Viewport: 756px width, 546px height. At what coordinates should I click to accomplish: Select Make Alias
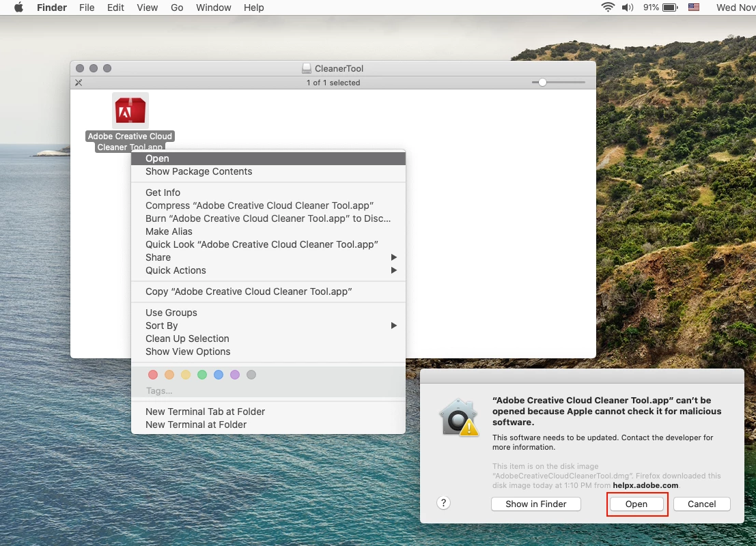point(268,231)
